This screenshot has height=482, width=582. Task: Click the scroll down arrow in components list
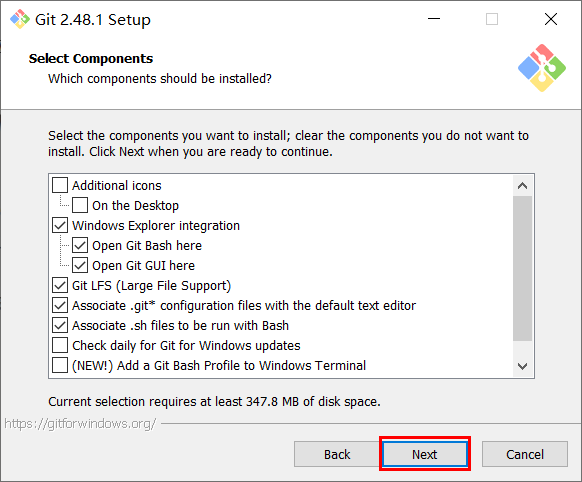point(522,366)
